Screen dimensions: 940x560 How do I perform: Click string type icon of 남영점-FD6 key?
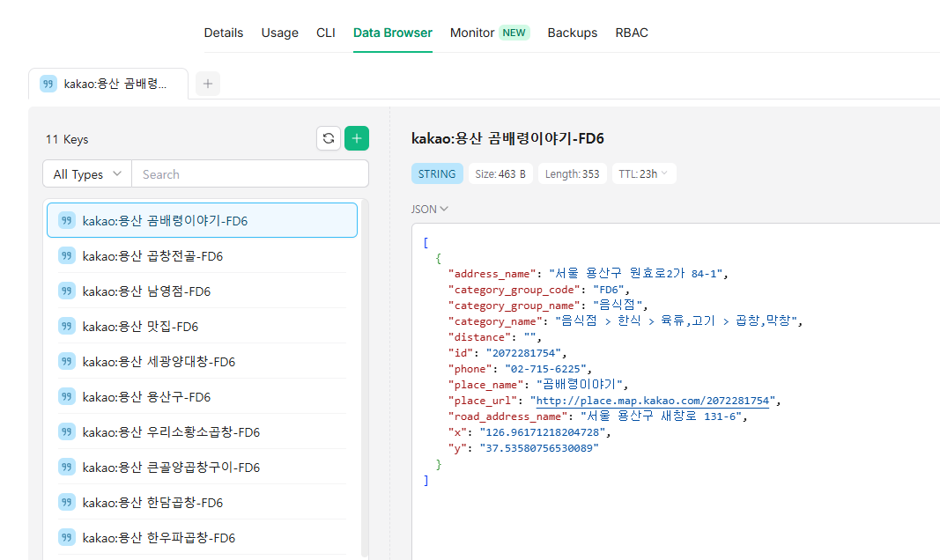click(67, 291)
